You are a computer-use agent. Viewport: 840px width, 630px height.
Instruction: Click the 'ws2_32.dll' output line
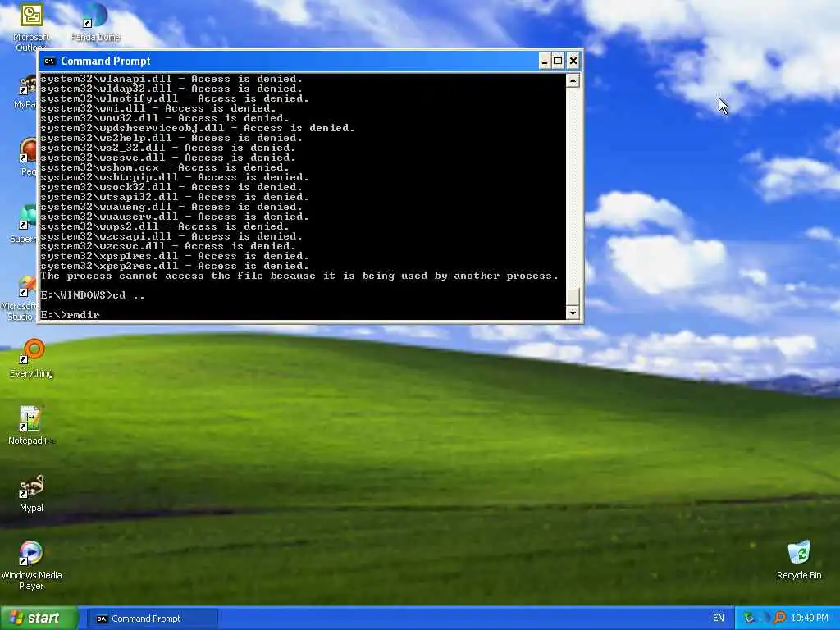(x=168, y=148)
